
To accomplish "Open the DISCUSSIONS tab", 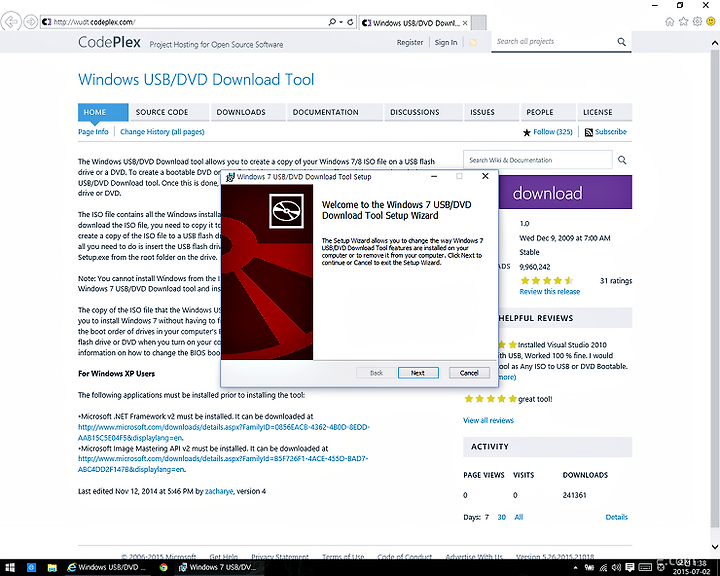I will [x=423, y=112].
